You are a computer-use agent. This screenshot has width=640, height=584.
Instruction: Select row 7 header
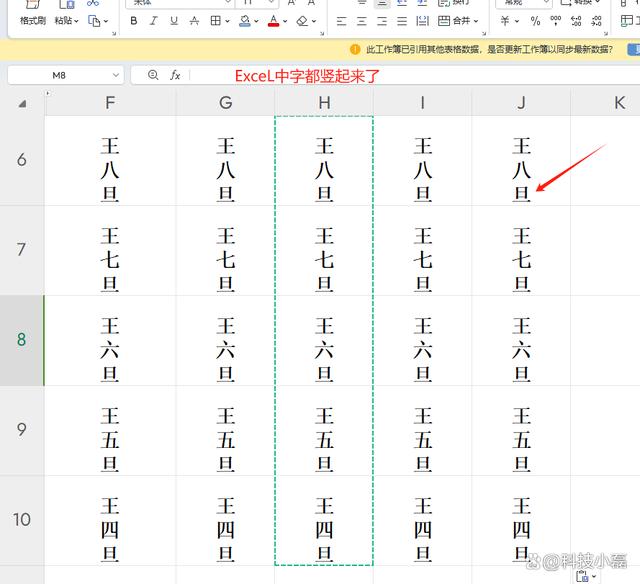(x=22, y=250)
